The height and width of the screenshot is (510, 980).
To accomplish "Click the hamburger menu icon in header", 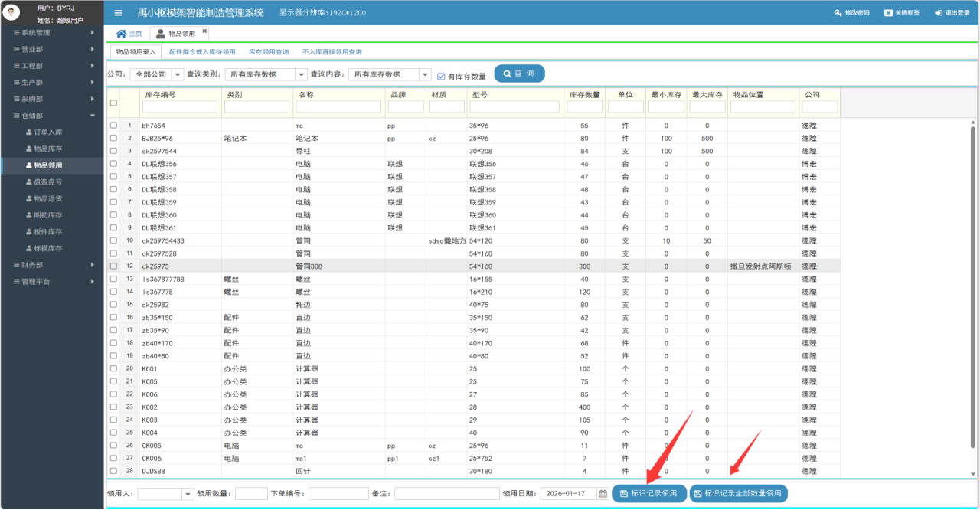I will (x=118, y=13).
